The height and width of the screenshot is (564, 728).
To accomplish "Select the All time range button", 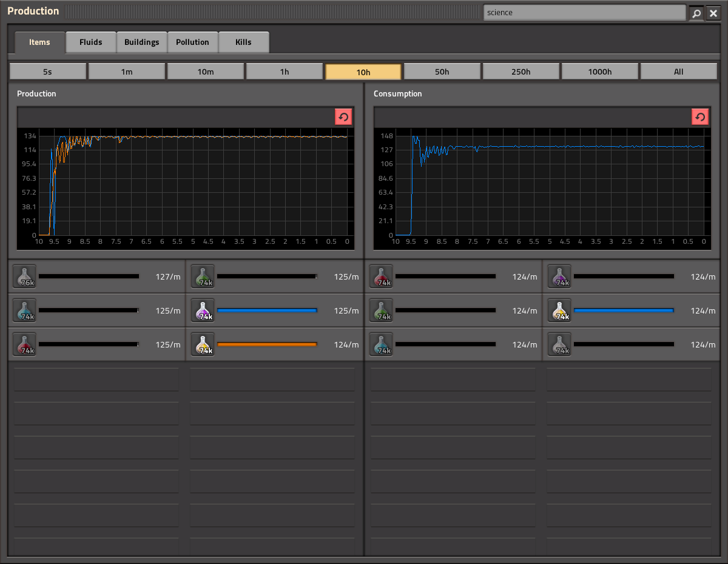I will click(678, 72).
